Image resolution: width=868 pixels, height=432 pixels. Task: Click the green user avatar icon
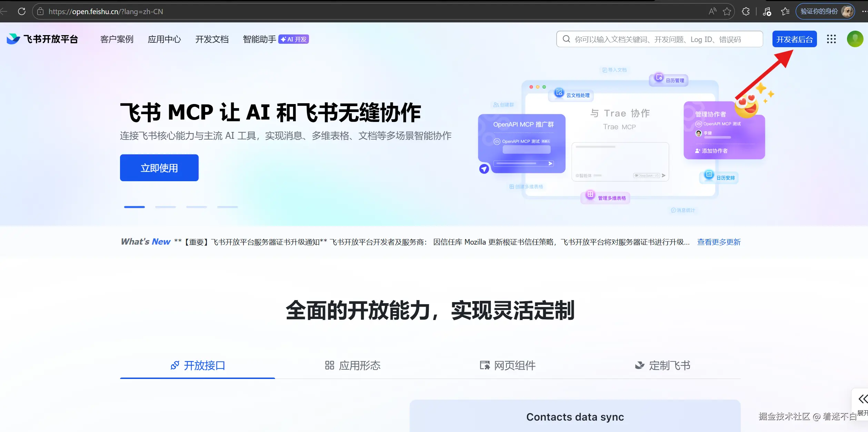pyautogui.click(x=855, y=39)
